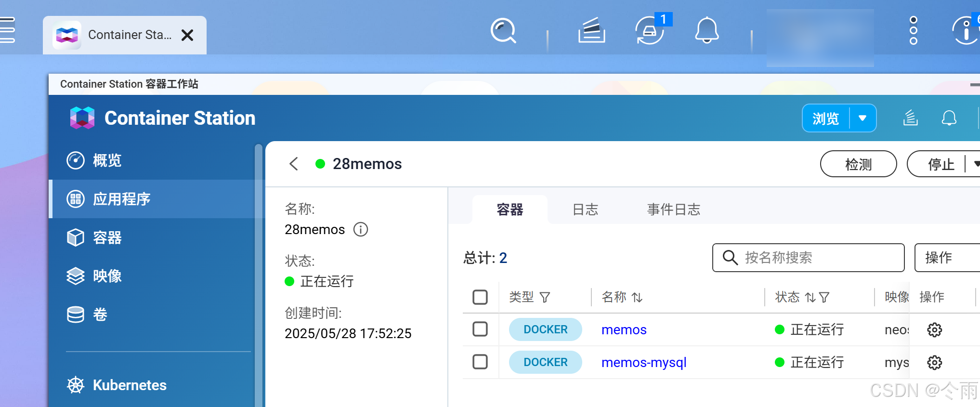
Task: Click the DOCKER badge in memos row
Action: pos(546,329)
